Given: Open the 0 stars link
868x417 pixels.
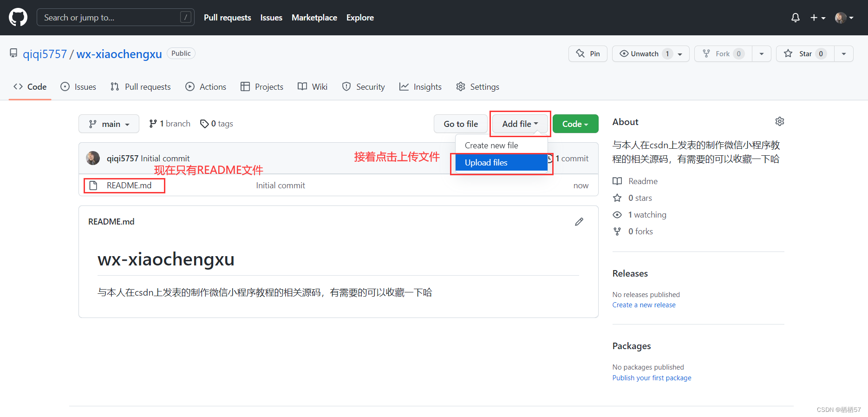Looking at the screenshot, I should (x=633, y=198).
